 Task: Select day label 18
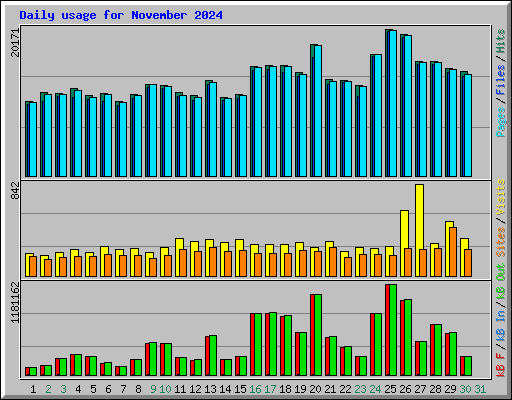(x=285, y=389)
